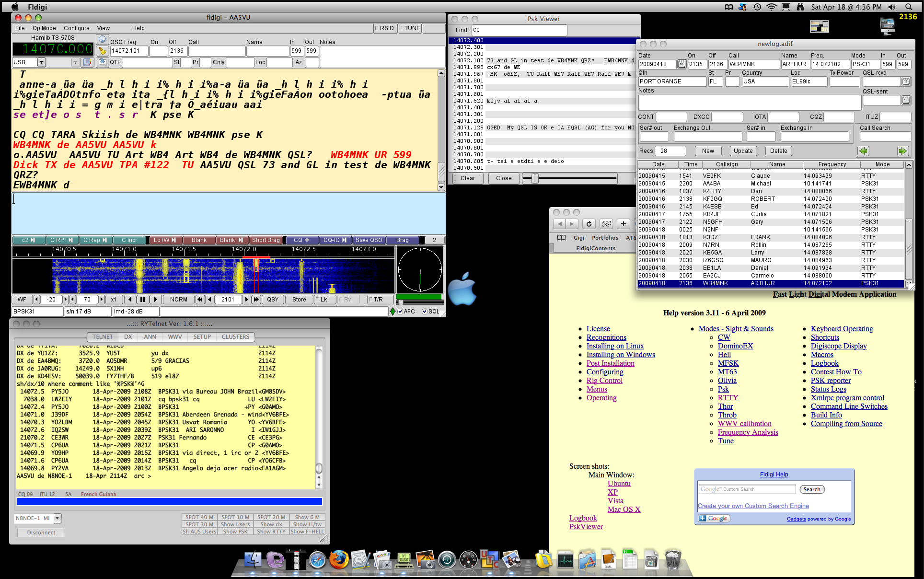Open the Op Mode menu
Viewport: 924px width, 579px height.
[x=44, y=28]
